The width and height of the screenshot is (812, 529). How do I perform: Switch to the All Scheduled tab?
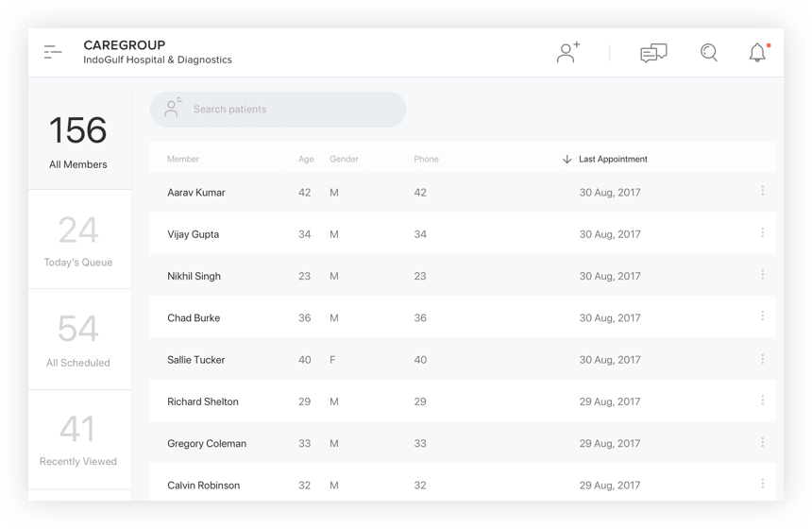[79, 339]
